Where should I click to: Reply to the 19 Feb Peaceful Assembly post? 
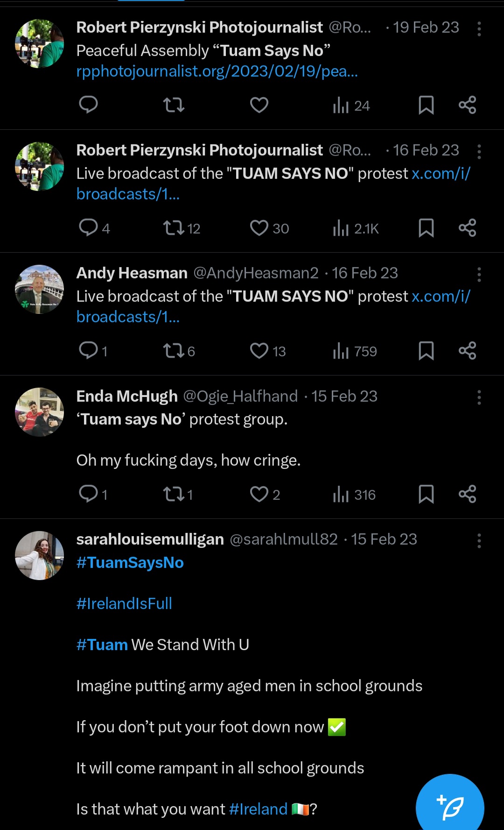click(88, 105)
